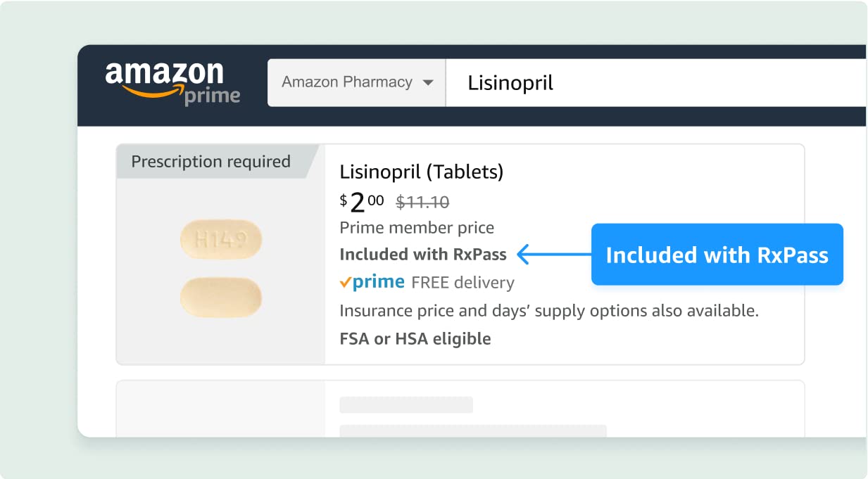The width and height of the screenshot is (868, 479).
Task: Click the Amazon Prime logo
Action: click(172, 83)
